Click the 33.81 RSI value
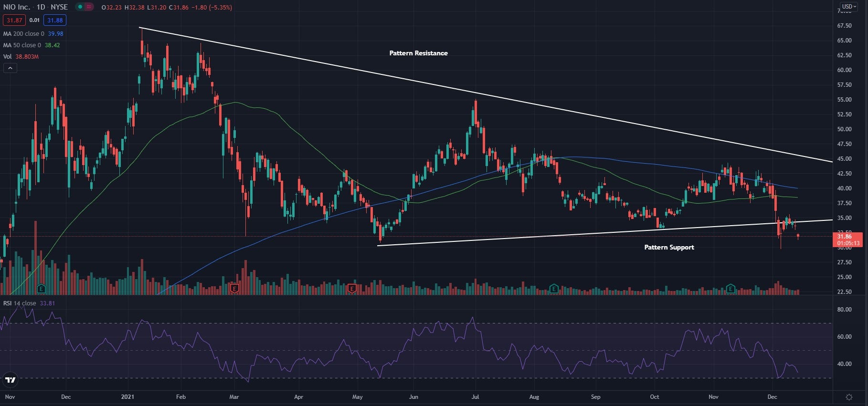Image resolution: width=868 pixels, height=406 pixels. point(47,303)
